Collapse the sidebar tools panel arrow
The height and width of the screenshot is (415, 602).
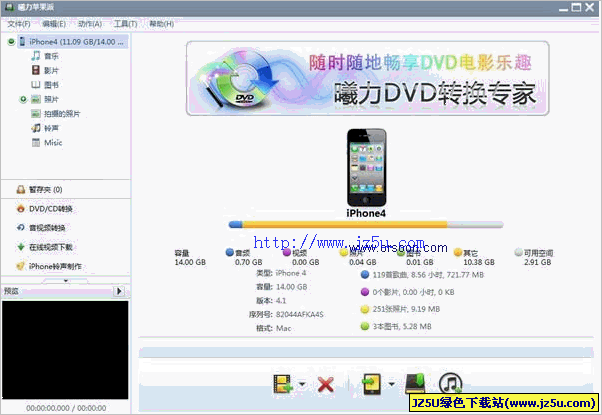[66, 281]
